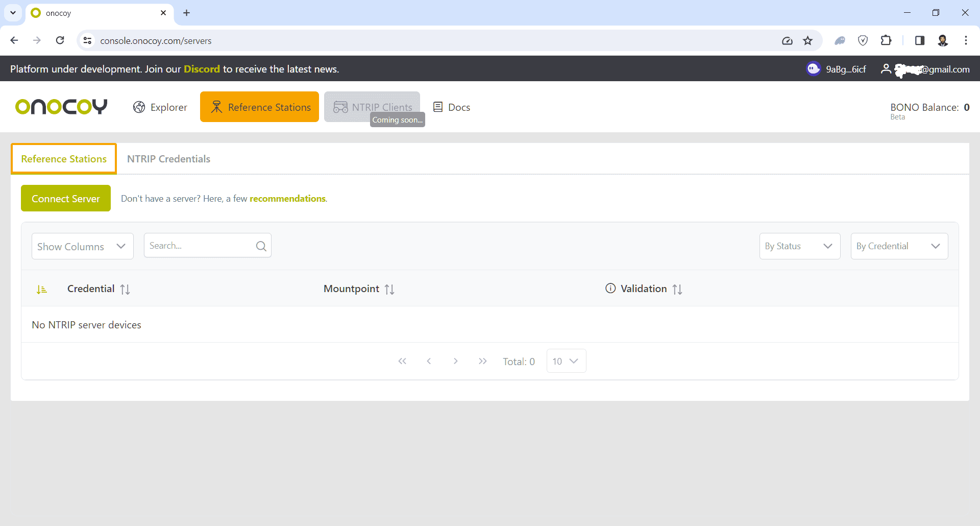Sort by the Credential column arrows

125,290
